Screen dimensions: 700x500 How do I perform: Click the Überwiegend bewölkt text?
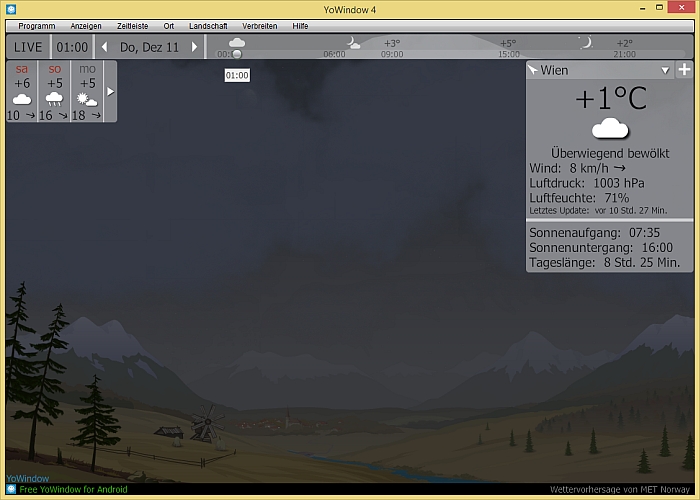click(610, 153)
